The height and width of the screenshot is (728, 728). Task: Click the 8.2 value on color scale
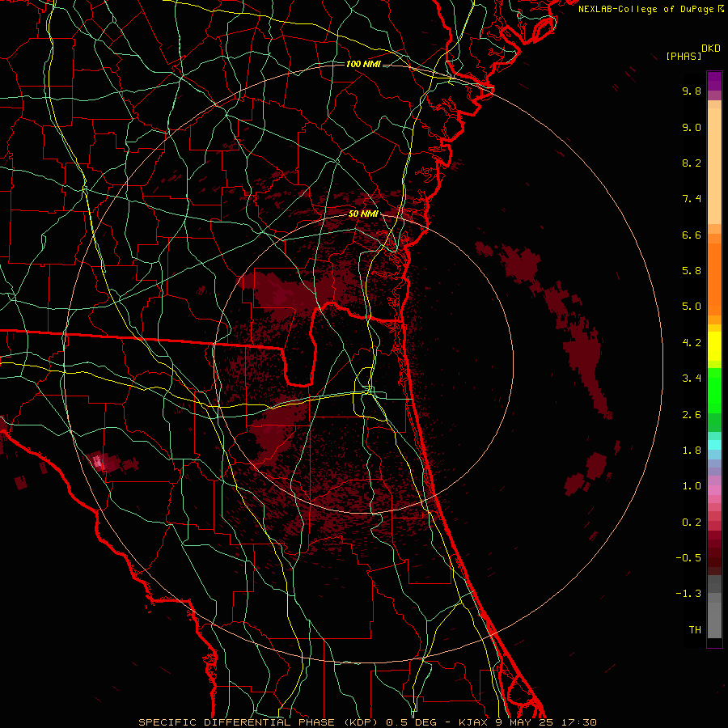click(x=692, y=163)
